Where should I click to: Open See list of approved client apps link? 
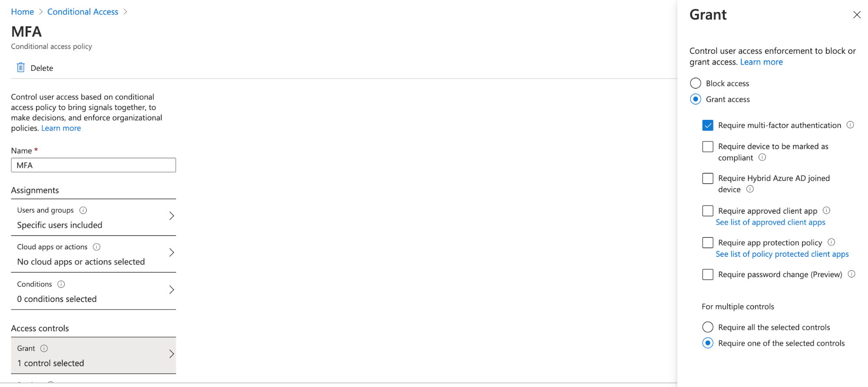tap(770, 222)
